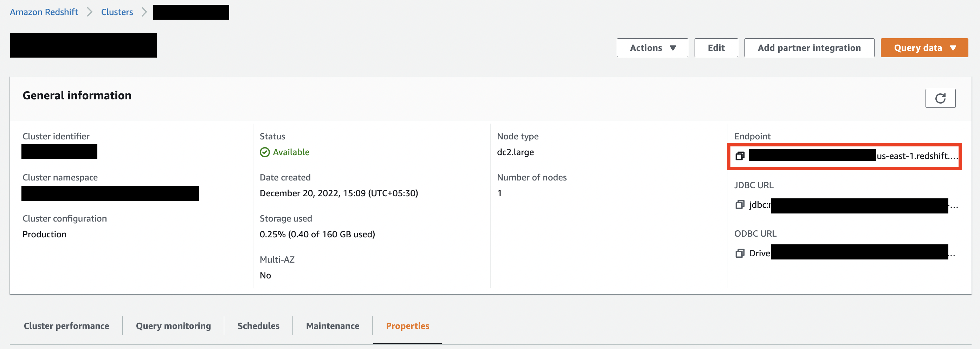980x349 pixels.
Task: Click the Edit button
Action: pyautogui.click(x=716, y=48)
